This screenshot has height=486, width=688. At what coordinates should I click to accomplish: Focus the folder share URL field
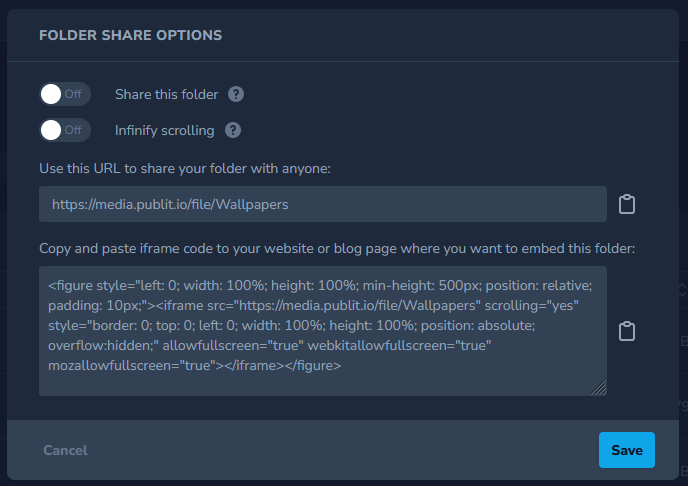pyautogui.click(x=322, y=204)
